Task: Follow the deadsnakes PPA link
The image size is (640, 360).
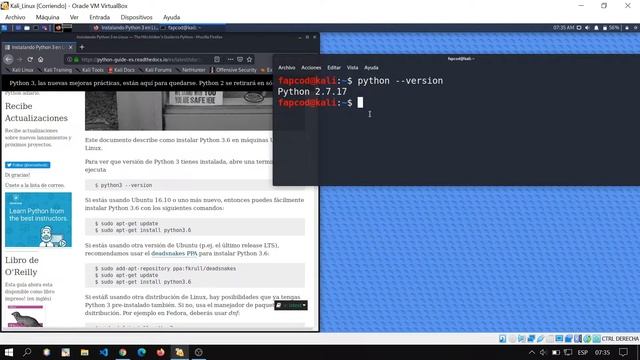Action: tap(174, 253)
